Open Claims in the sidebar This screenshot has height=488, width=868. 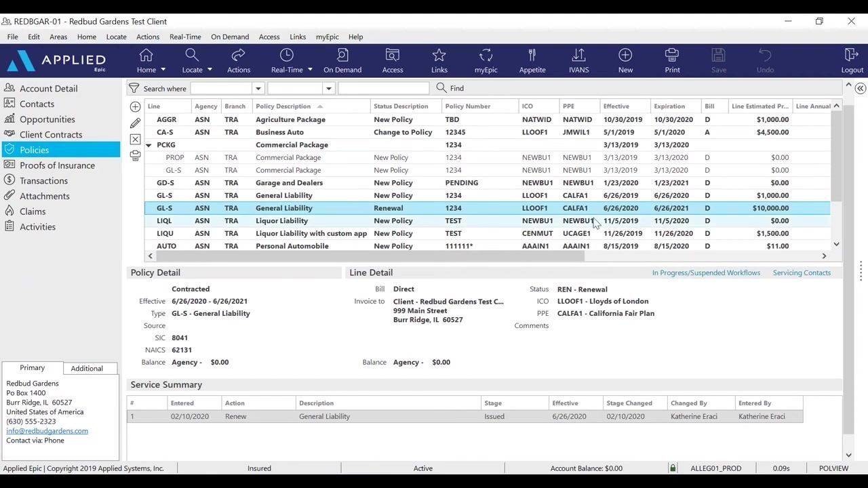coord(33,211)
